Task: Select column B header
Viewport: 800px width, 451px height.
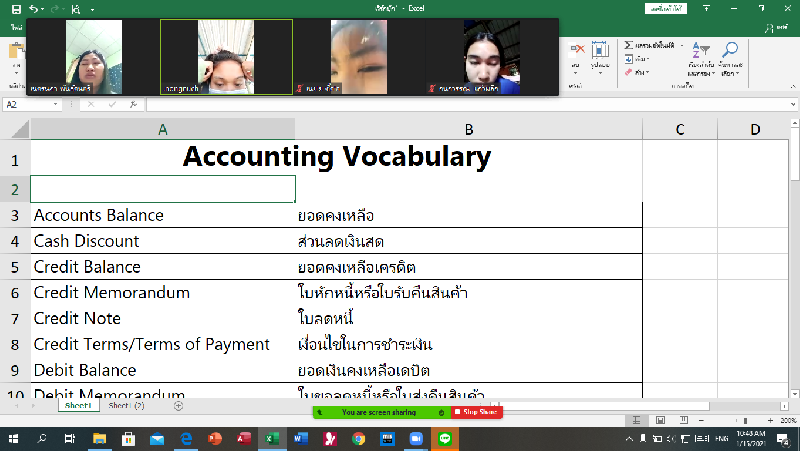Action: coord(468,129)
